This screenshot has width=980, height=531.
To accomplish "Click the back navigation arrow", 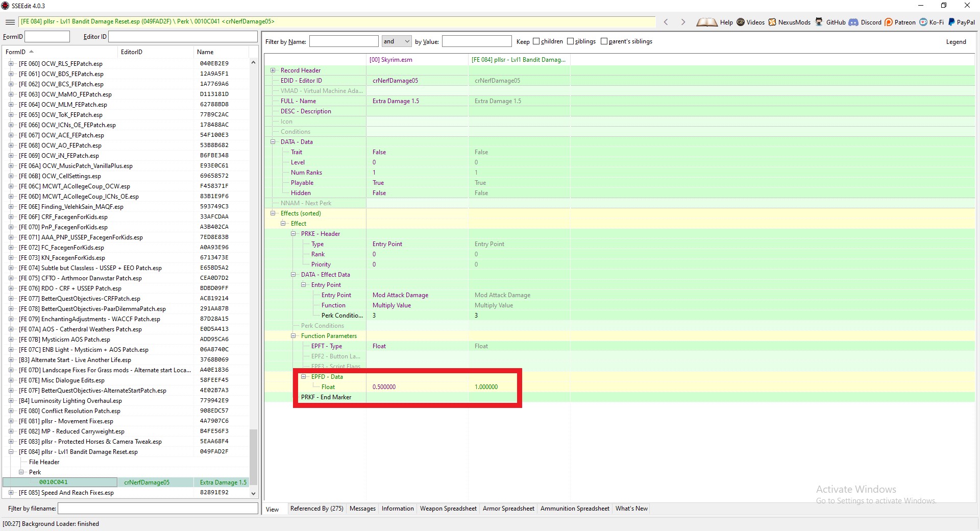I will (x=666, y=22).
